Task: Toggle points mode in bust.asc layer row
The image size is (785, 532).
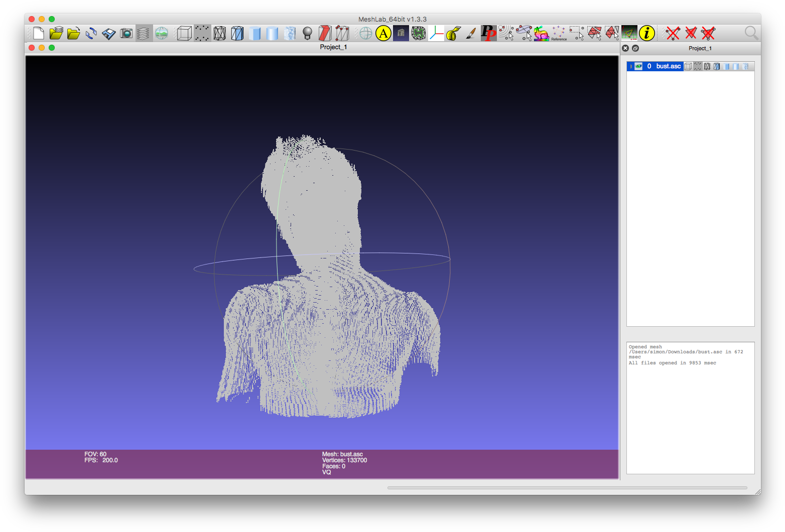Action: (x=698, y=66)
